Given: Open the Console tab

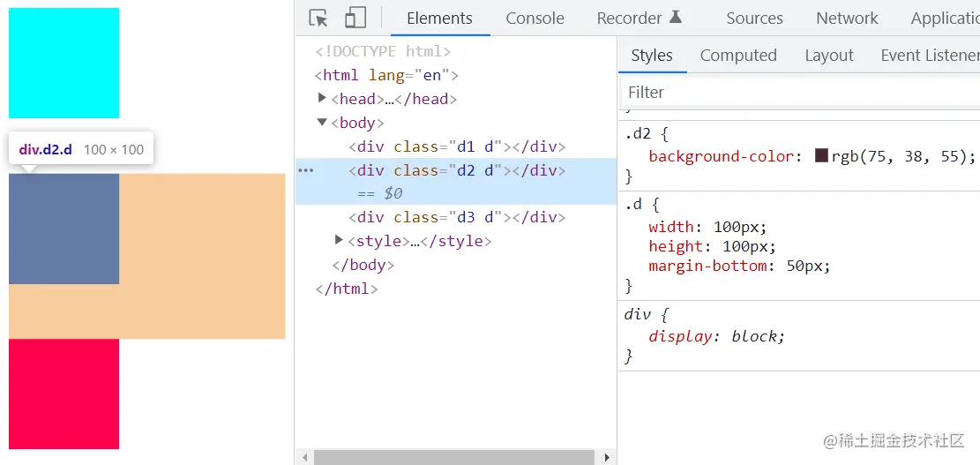Looking at the screenshot, I should [535, 19].
